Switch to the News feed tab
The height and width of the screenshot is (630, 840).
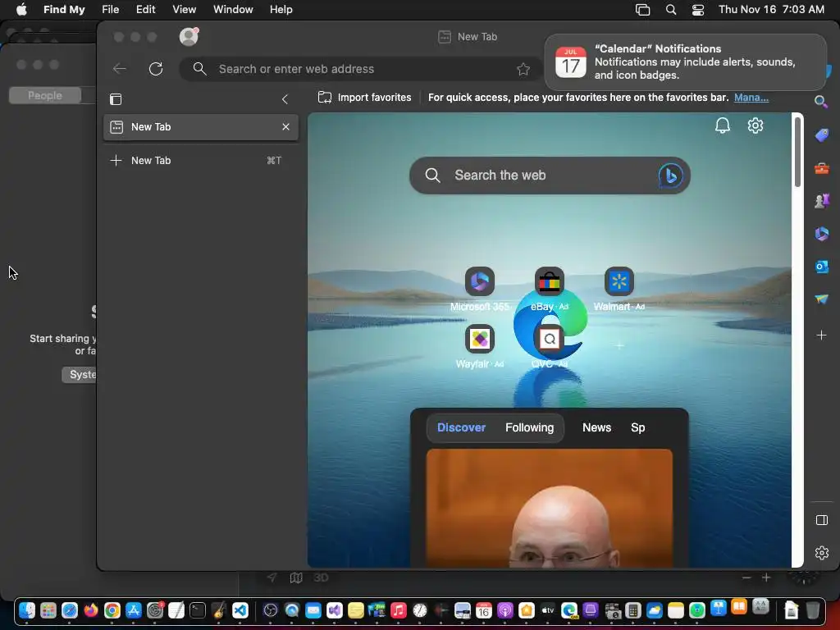point(596,427)
